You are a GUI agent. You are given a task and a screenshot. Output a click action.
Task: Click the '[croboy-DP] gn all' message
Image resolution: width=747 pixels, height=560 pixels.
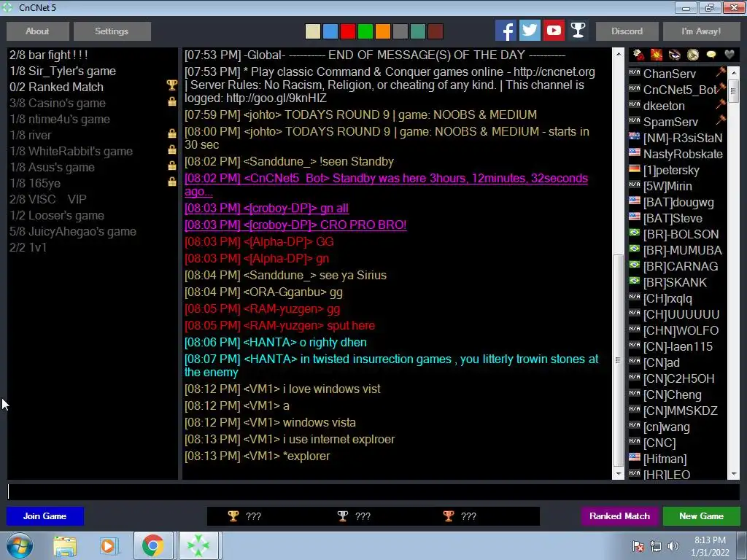click(266, 209)
